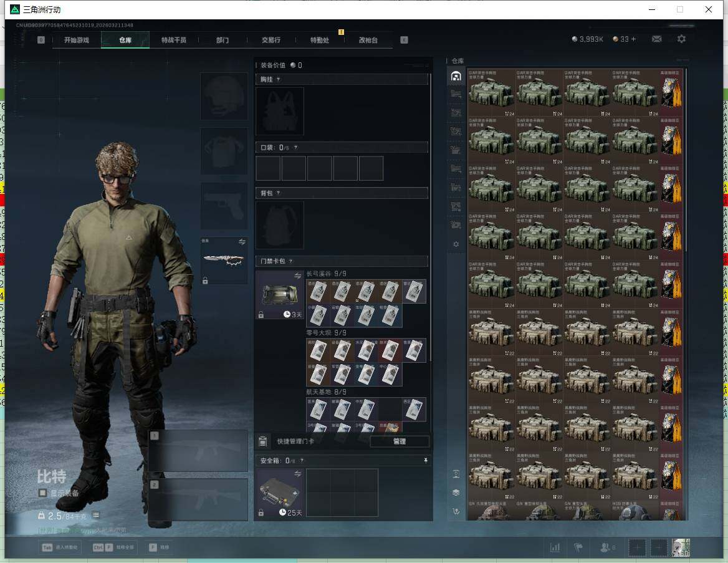Open the friends icon in bottom bar
728x563 pixels.
(605, 547)
